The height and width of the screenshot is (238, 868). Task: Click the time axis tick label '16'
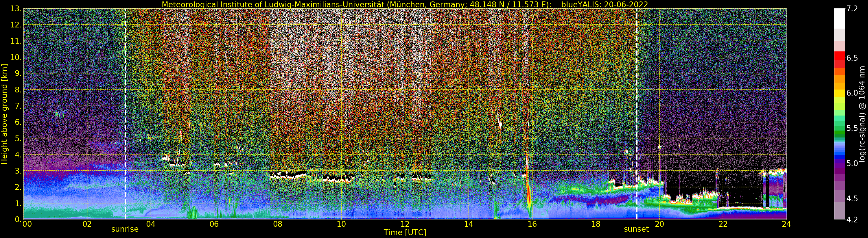[532, 224]
